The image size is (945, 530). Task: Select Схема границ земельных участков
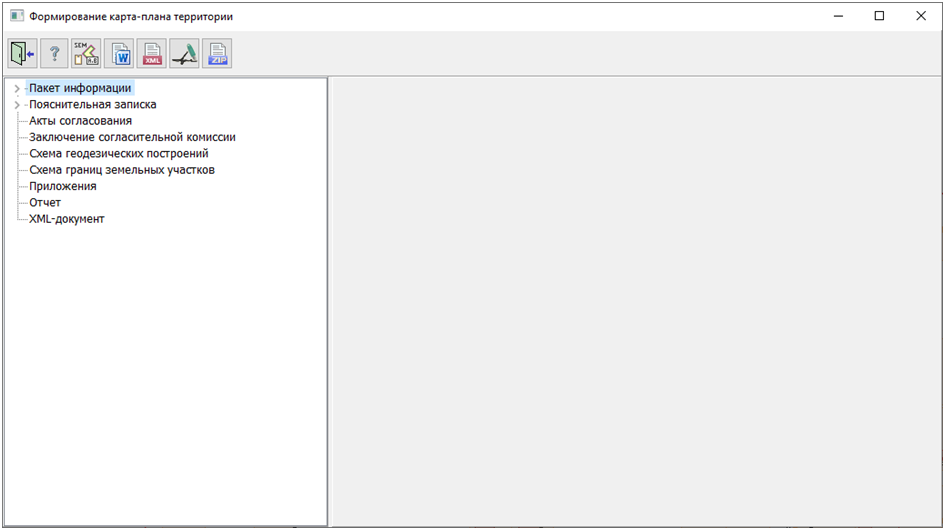tap(121, 170)
